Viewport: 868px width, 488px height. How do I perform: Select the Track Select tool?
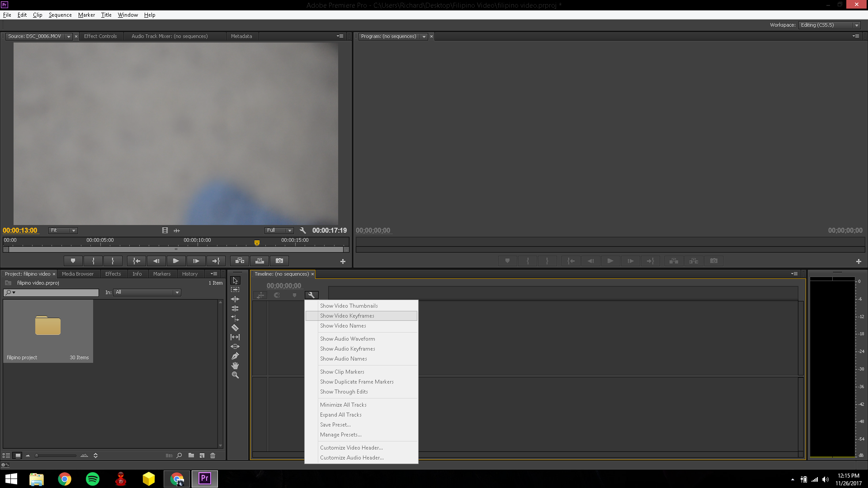tap(235, 290)
